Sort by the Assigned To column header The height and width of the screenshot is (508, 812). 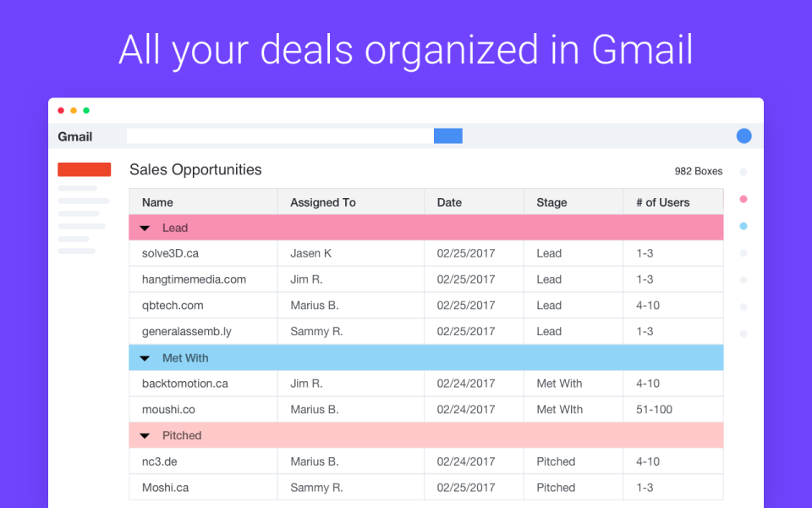pyautogui.click(x=322, y=202)
